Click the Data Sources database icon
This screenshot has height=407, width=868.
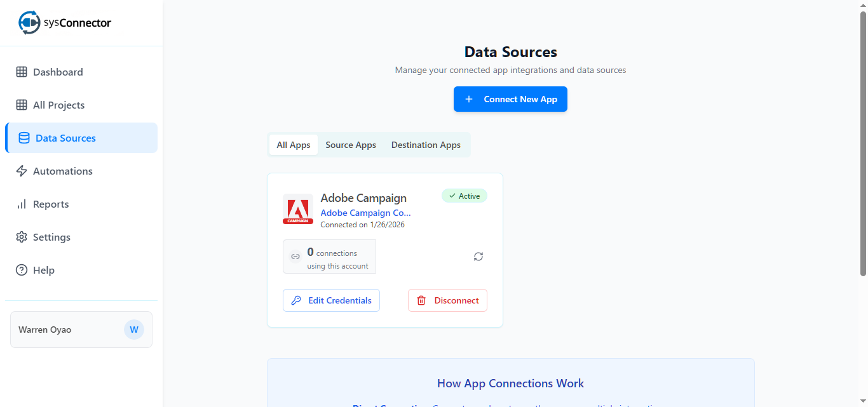tap(24, 138)
